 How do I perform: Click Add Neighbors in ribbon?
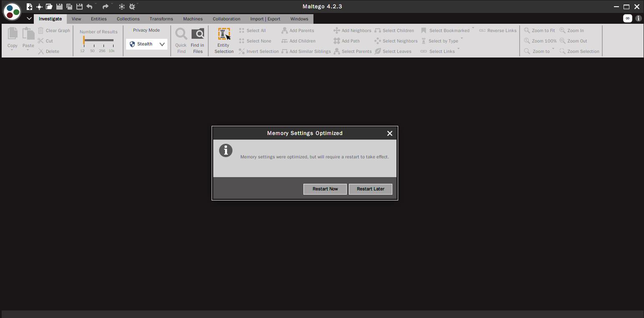[353, 30]
